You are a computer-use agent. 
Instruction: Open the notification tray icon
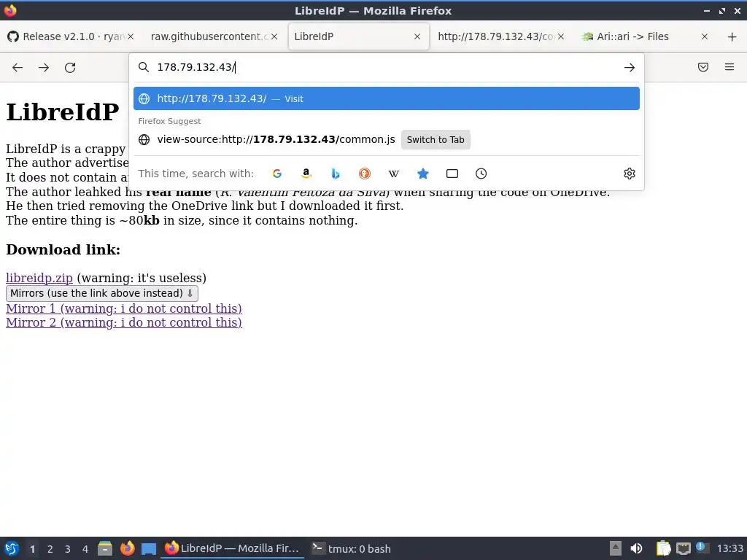701,548
